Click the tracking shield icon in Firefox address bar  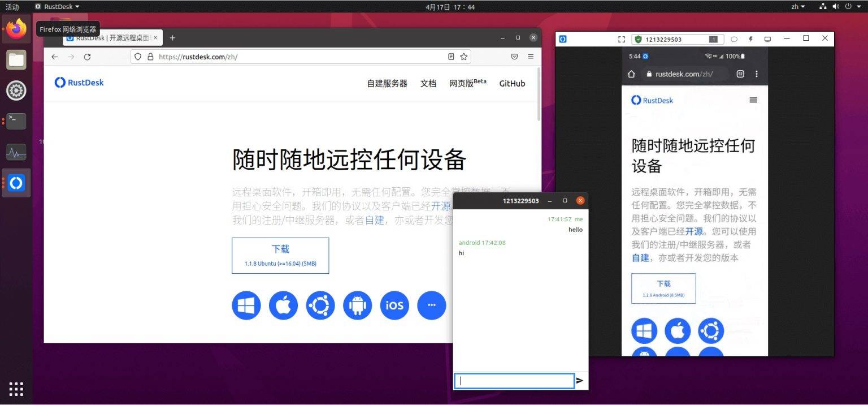point(137,57)
